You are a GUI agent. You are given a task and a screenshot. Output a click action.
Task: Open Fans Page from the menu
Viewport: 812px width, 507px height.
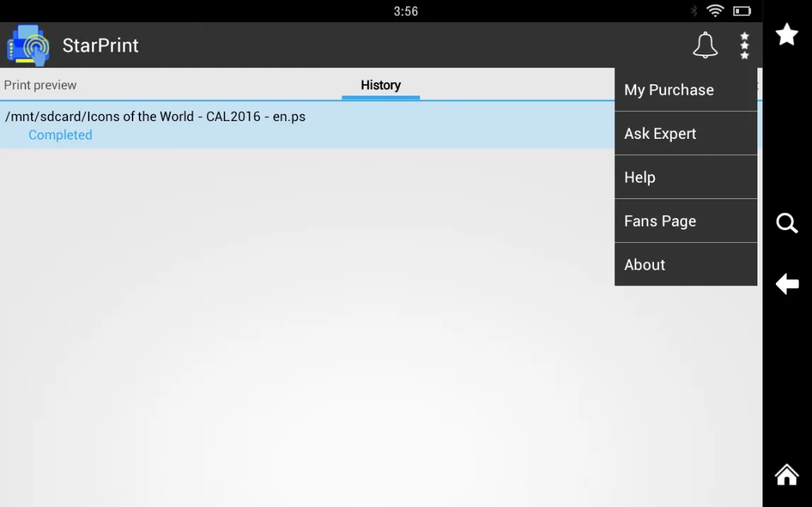tap(660, 222)
